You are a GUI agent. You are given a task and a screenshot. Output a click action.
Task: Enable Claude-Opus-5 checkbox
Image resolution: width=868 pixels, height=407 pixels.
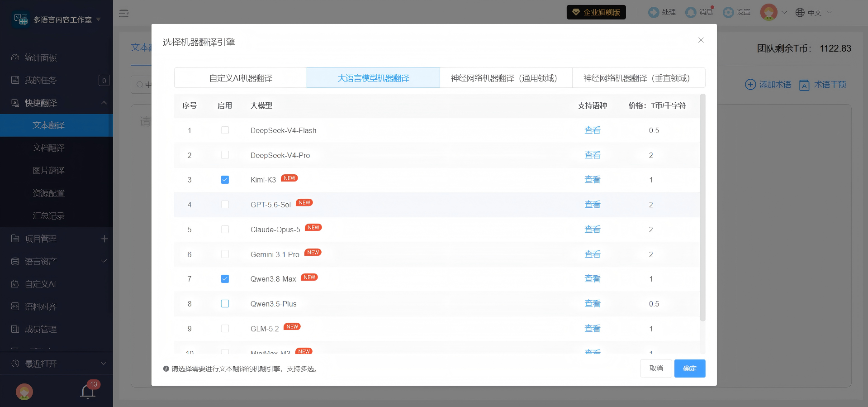tap(225, 230)
